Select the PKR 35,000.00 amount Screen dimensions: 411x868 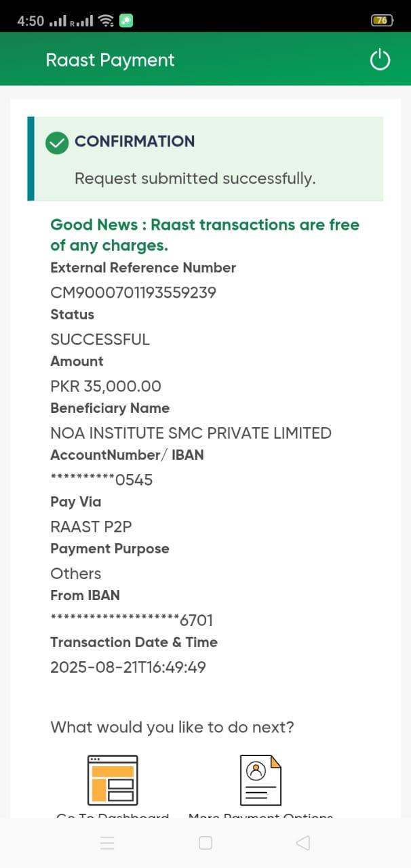coord(106,387)
